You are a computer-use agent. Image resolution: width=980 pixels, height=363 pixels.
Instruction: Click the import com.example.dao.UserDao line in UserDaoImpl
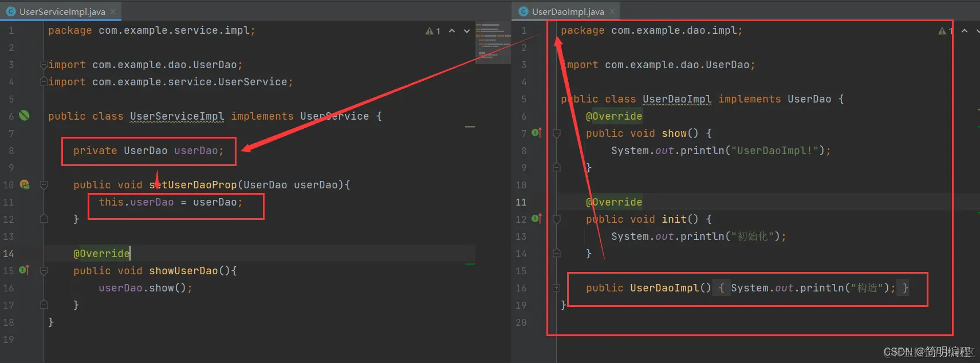tap(658, 65)
